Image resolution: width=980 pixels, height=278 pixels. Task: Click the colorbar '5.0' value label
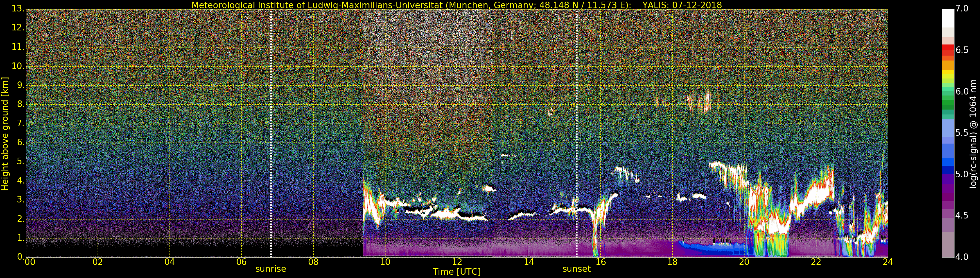tap(962, 174)
